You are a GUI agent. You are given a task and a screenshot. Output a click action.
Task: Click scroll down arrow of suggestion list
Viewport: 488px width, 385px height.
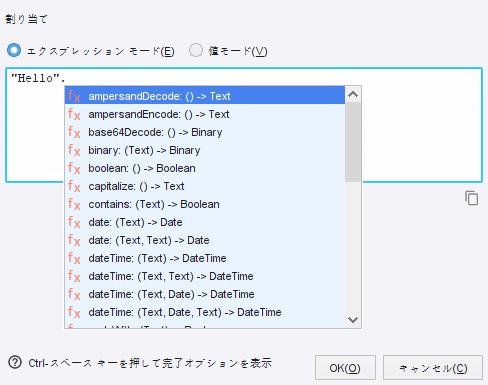[353, 320]
